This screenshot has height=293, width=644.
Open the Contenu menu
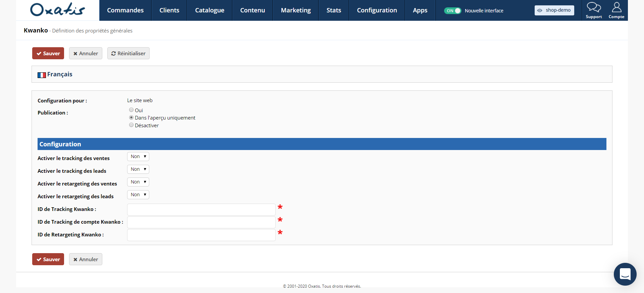tap(253, 10)
